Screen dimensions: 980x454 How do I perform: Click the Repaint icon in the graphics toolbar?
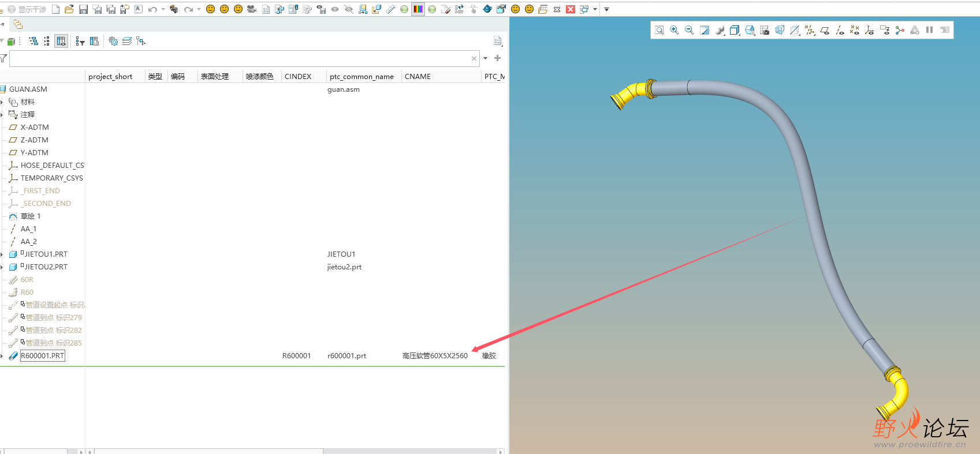point(705,31)
